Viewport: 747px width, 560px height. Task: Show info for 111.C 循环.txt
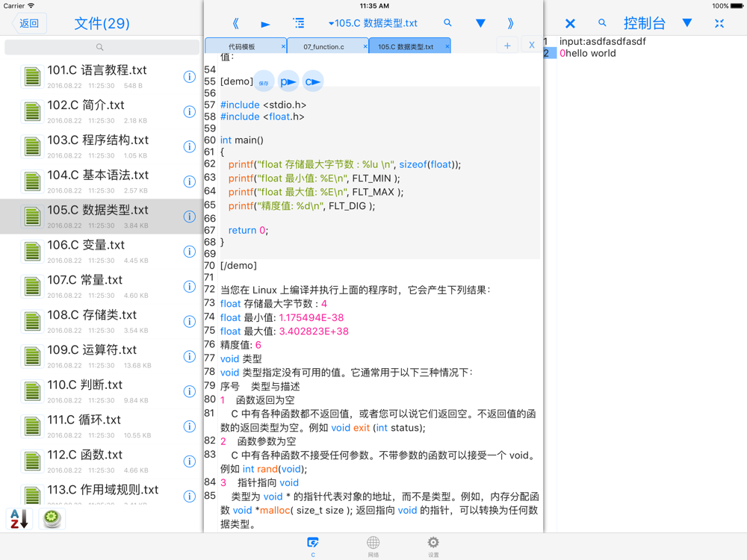(x=190, y=426)
